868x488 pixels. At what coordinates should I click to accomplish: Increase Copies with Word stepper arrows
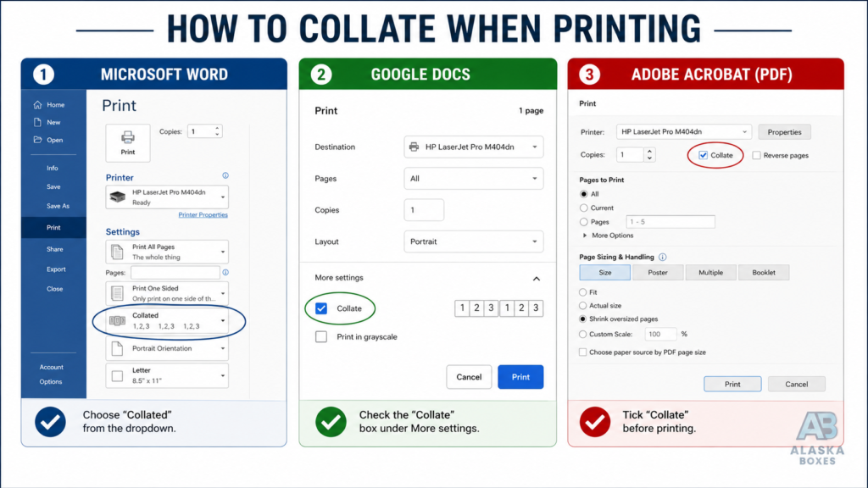tap(217, 129)
